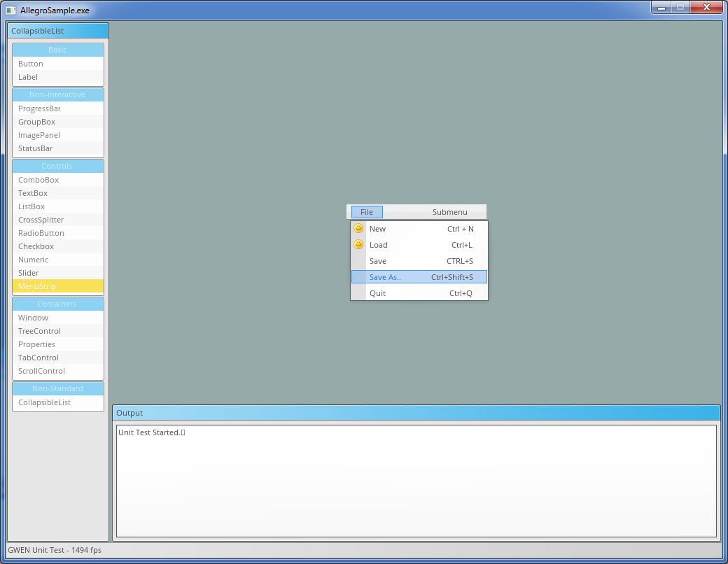Collapse the Non-Interactive category header
This screenshot has height=564, width=728.
[x=58, y=94]
